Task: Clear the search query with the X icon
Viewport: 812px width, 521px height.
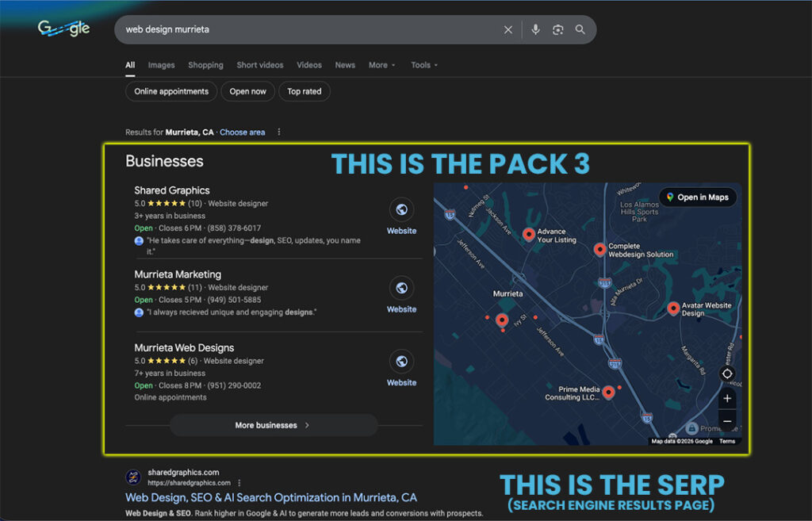Action: [x=508, y=29]
